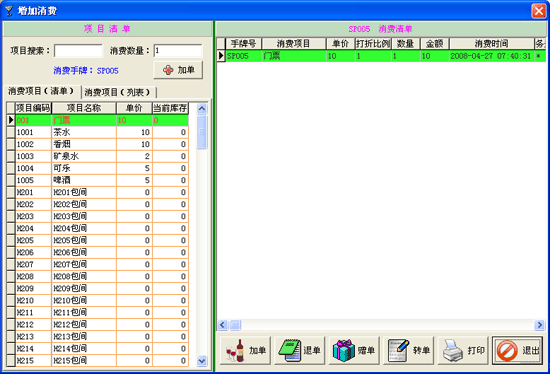The height and width of the screenshot is (374, 550).
Task: Sort by 项目编码 column header
Action: [33, 108]
